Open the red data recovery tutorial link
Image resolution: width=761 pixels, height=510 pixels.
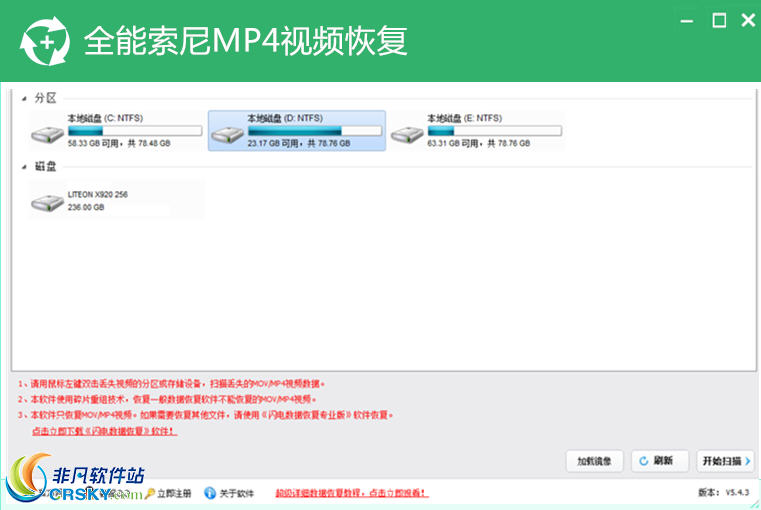pyautogui.click(x=352, y=493)
